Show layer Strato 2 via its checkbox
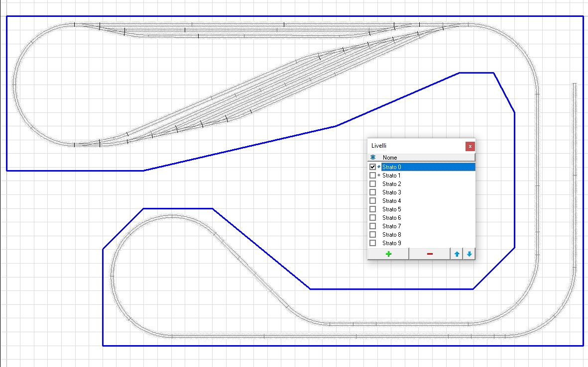The image size is (588, 367). [x=372, y=184]
